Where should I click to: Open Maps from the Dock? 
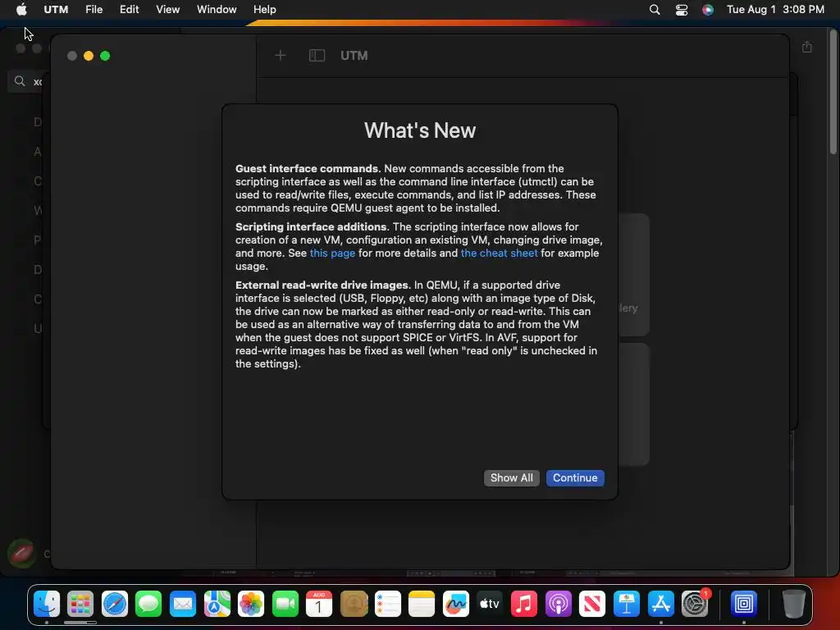217,604
